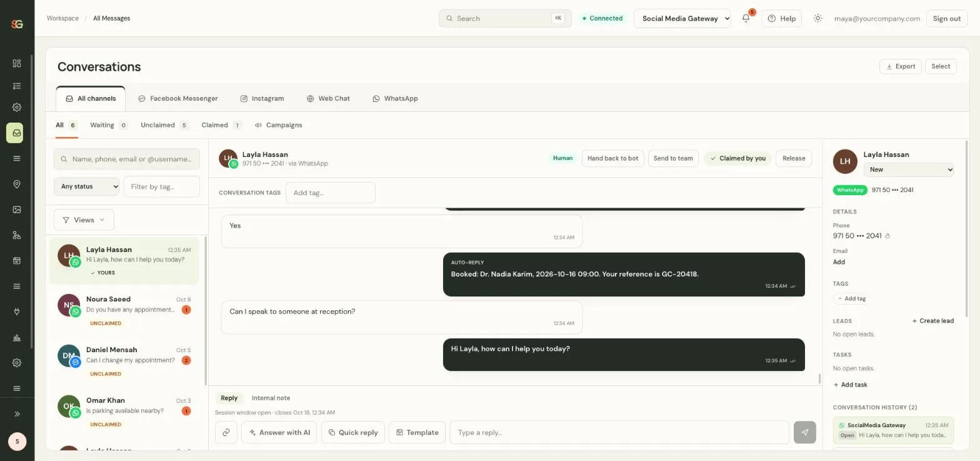980x461 pixels.
Task: Open the image gallery icon in sidebar
Action: point(17,210)
